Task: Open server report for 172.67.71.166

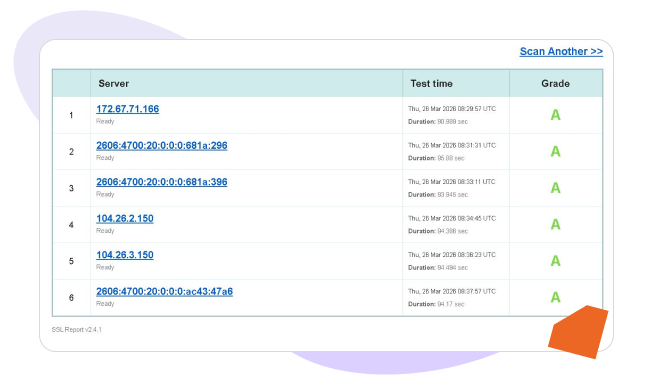Action: [x=128, y=109]
